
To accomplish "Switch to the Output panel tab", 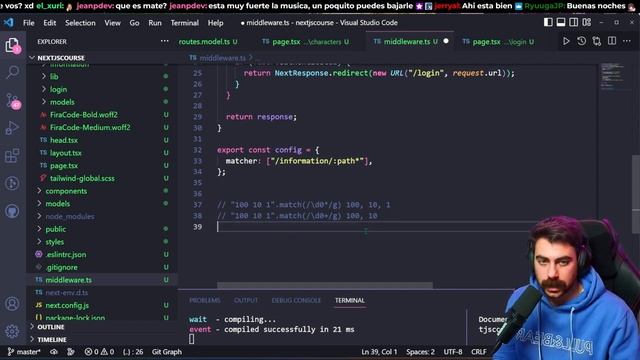I will [246, 300].
